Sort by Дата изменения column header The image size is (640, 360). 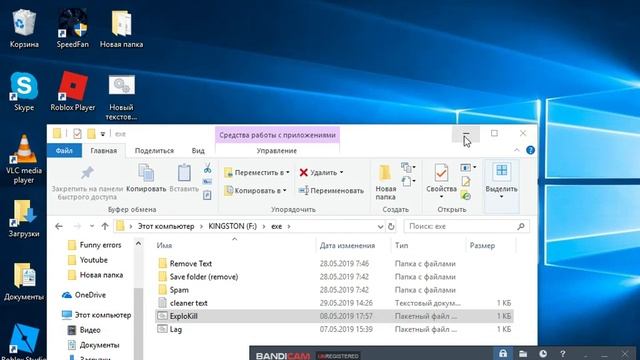(x=347, y=245)
